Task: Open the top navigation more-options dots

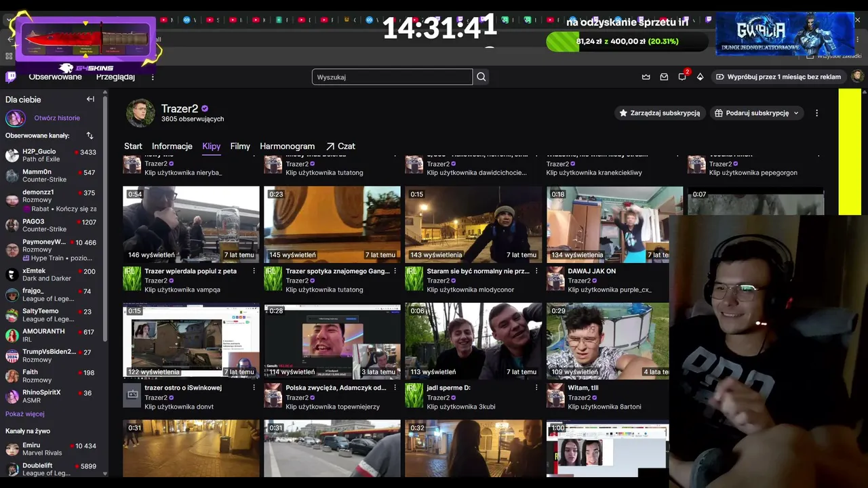Action: tap(153, 77)
